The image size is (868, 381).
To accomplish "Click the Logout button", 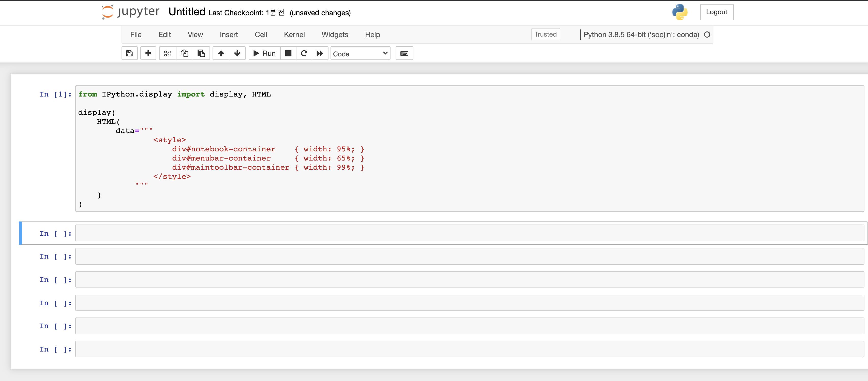I will point(716,12).
